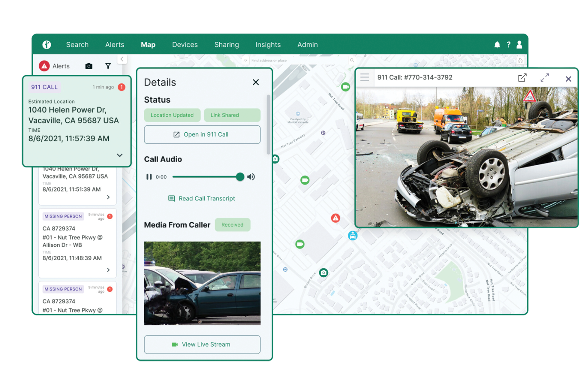Open the Insights menu item
Screen dimensions: 588x378
(x=268, y=45)
